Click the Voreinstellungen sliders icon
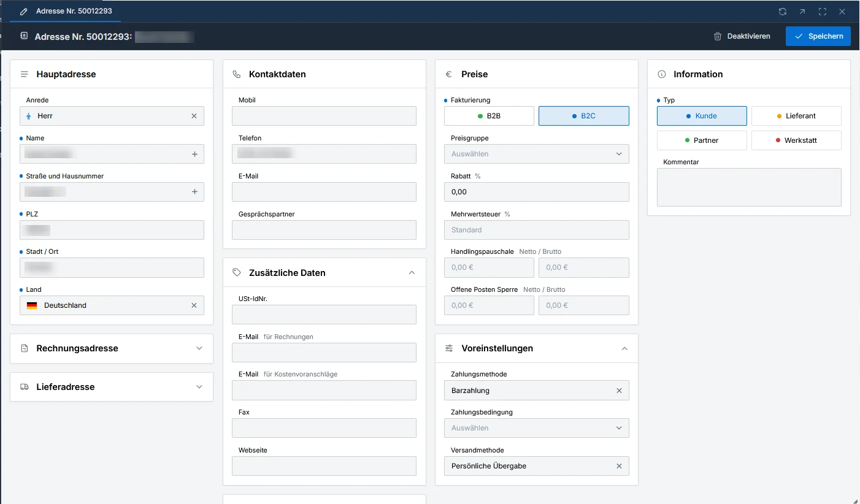 click(x=449, y=348)
